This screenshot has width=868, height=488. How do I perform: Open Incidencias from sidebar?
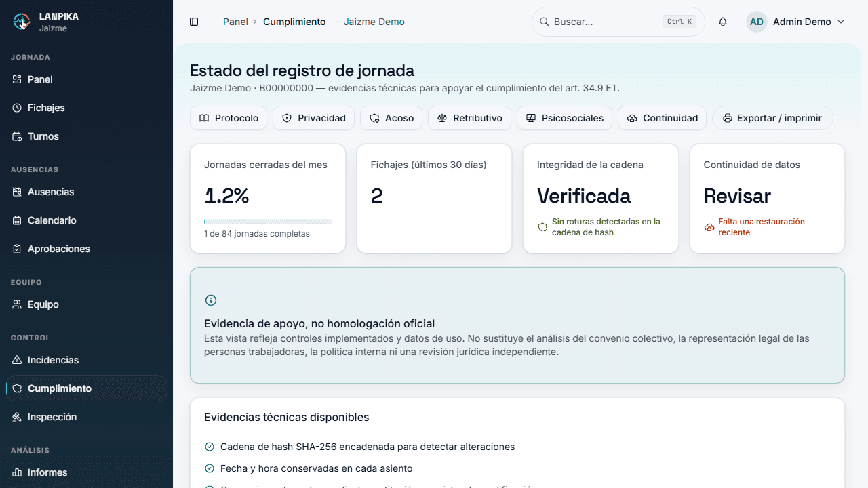[x=86, y=360]
